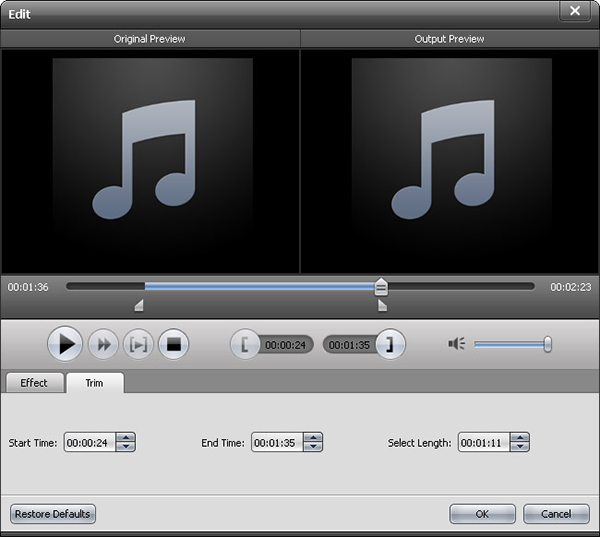Click the Start Time input field
Image resolution: width=600 pixels, height=537 pixels.
90,442
